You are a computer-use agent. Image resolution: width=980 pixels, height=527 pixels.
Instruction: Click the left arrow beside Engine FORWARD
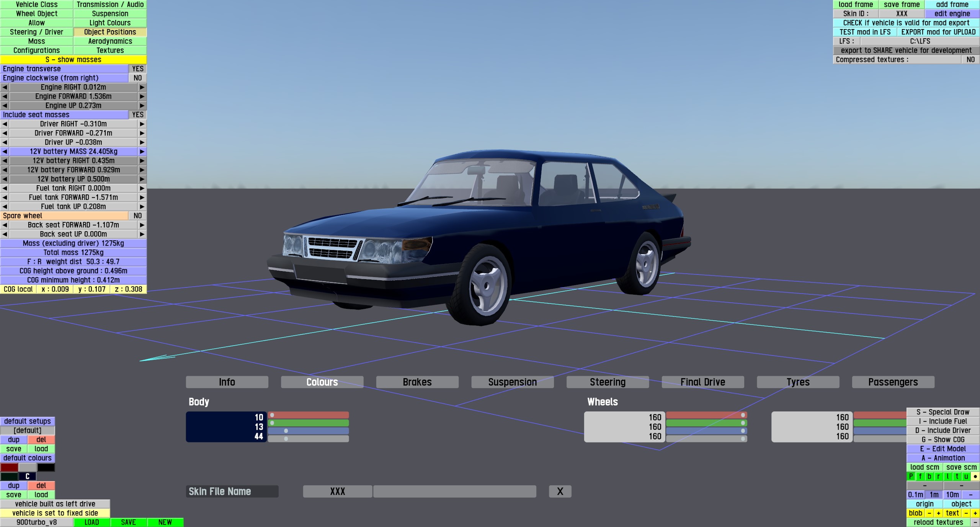(5, 96)
